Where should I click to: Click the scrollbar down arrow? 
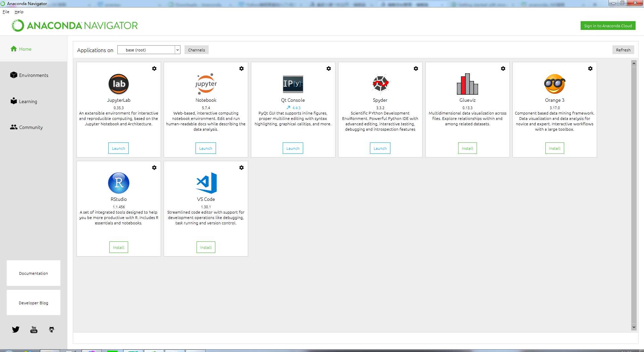click(x=634, y=327)
